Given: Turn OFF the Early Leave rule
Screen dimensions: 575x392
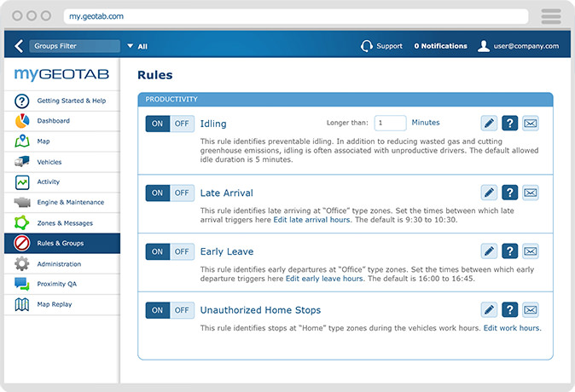Looking at the screenshot, I should click(182, 251).
